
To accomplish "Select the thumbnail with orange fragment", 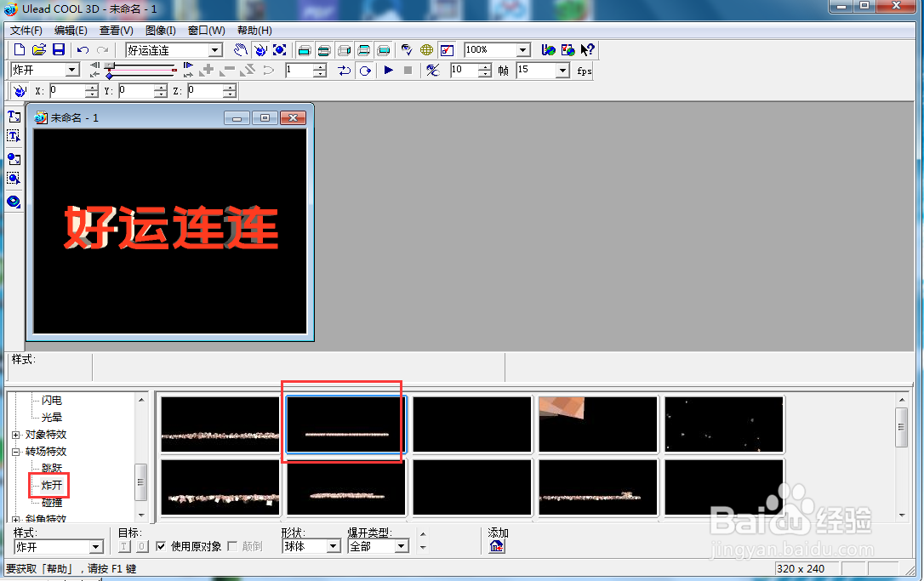I will pos(598,424).
